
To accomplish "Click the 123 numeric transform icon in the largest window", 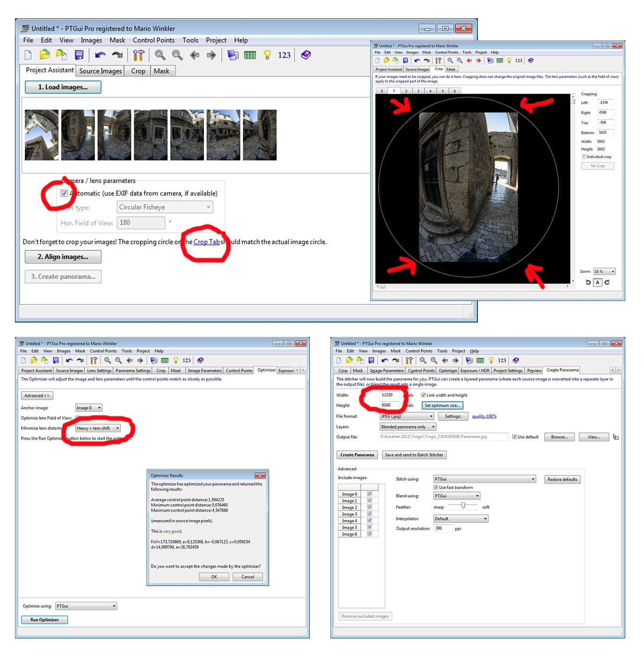I will [x=284, y=55].
